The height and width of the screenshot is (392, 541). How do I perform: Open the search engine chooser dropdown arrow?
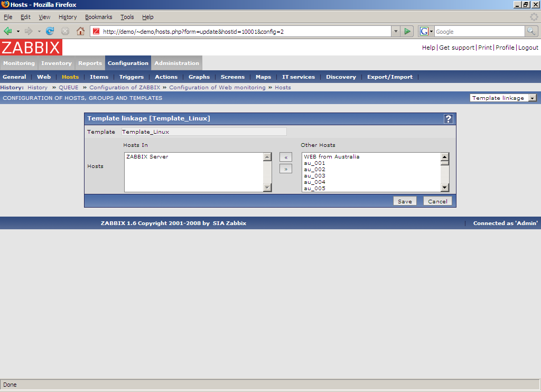(431, 31)
